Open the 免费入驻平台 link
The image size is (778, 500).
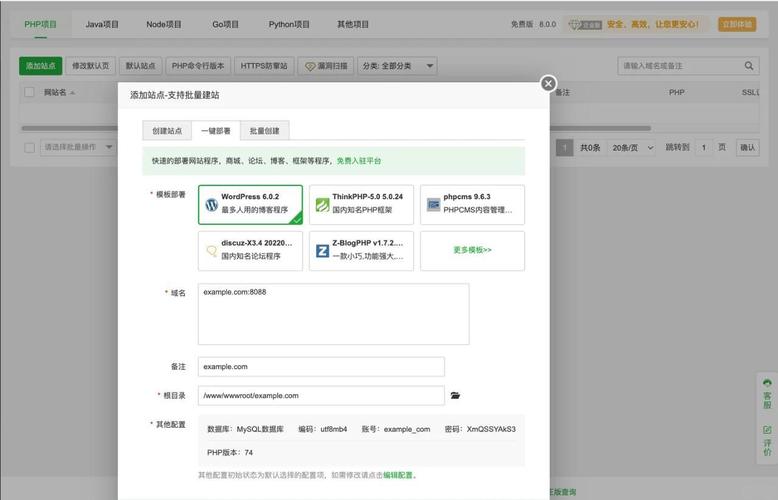point(359,161)
